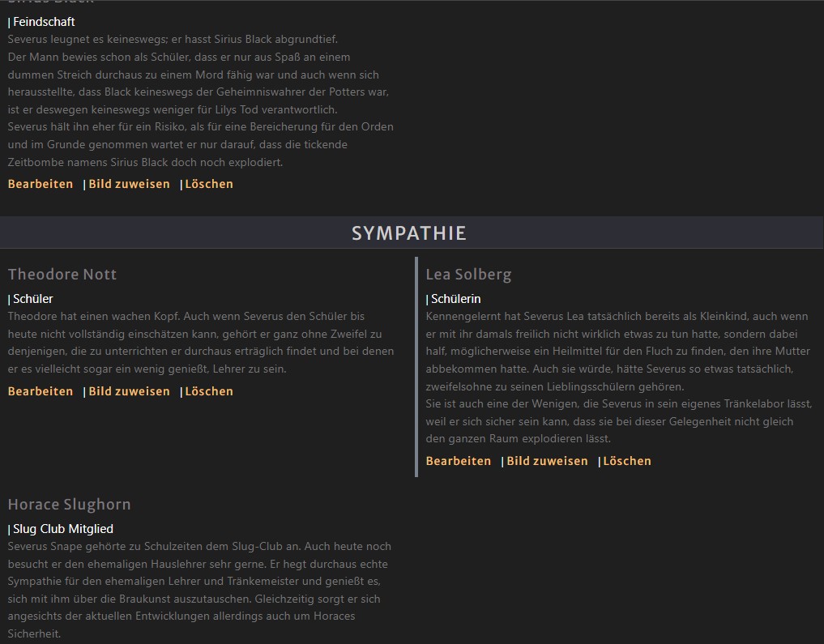This screenshot has width=824, height=644.
Task: Click the Schüler label under Theodore Nott
Action: pos(33,299)
